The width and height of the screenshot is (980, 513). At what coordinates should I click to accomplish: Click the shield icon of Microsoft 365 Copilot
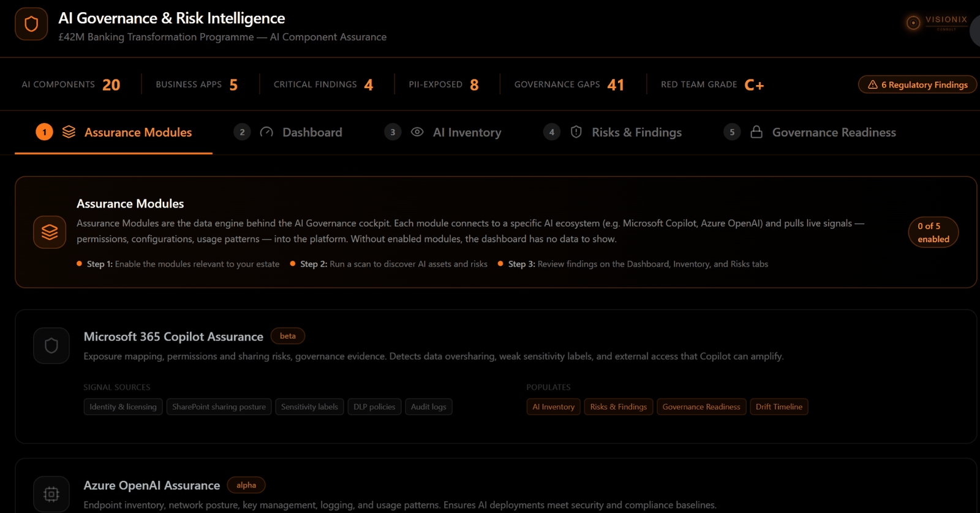click(51, 346)
